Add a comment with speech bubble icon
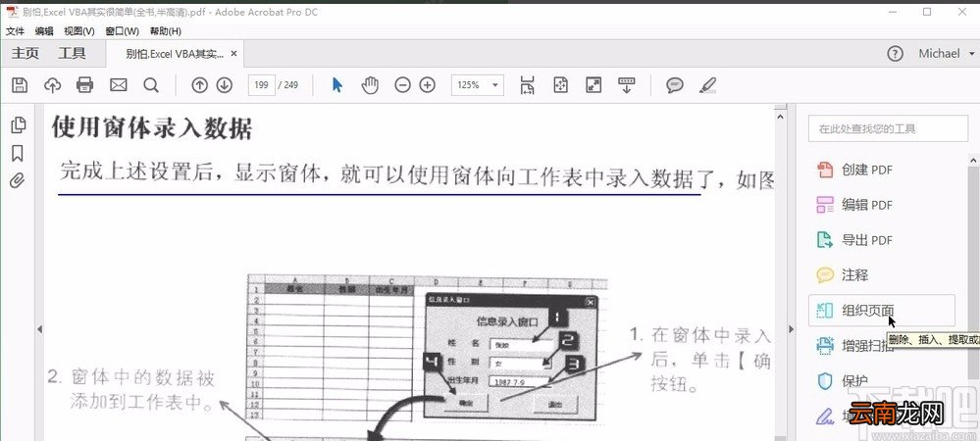This screenshot has width=980, height=441. (674, 85)
